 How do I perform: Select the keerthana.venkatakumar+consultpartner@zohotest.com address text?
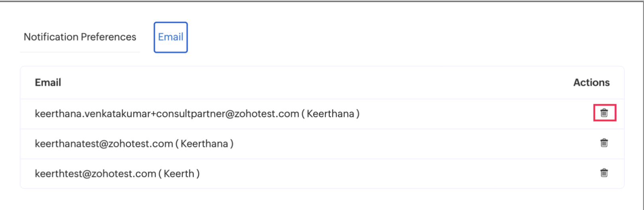(167, 114)
